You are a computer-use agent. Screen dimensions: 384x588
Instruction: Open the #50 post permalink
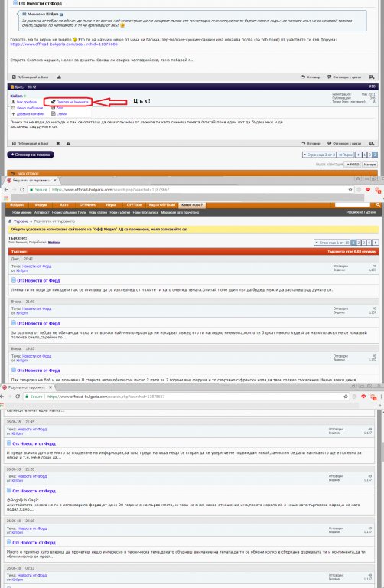pyautogui.click(x=373, y=87)
